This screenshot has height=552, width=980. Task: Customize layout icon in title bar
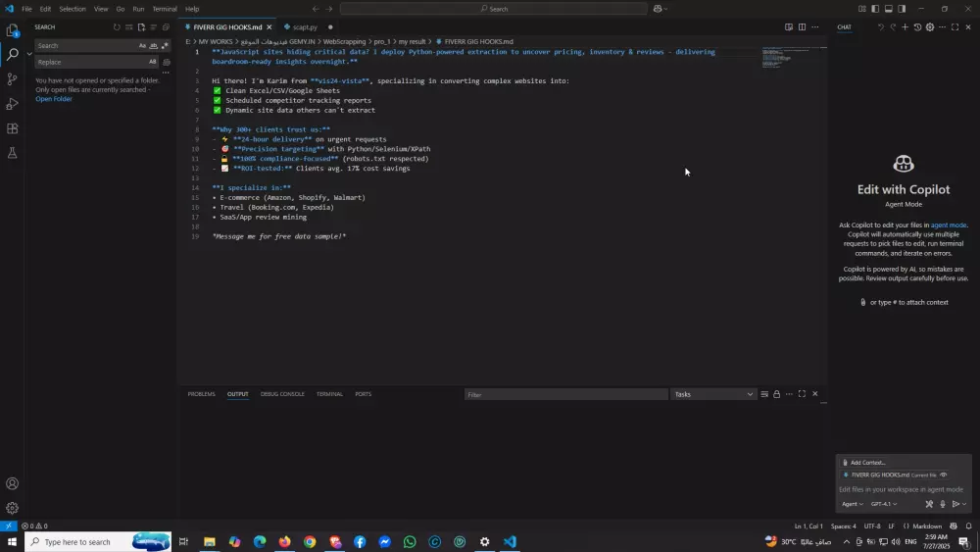861,9
